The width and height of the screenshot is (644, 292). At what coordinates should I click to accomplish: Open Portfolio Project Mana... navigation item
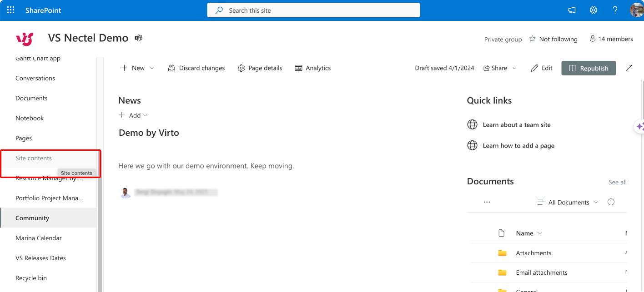pos(49,198)
